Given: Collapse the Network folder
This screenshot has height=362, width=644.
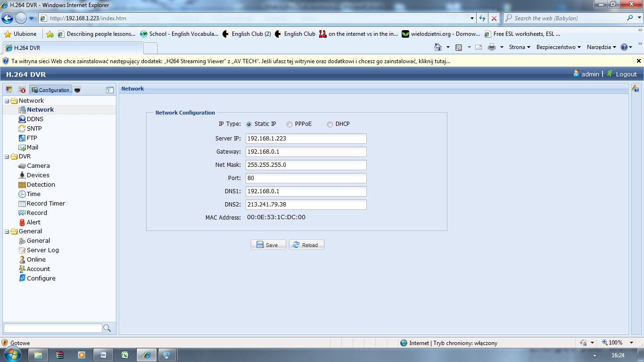Looking at the screenshot, I should (6, 100).
